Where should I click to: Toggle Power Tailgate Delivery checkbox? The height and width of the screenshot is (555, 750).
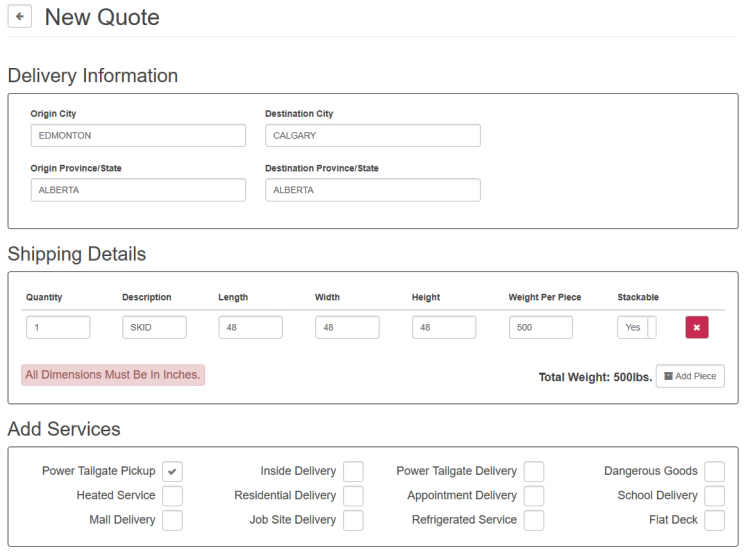click(x=534, y=471)
